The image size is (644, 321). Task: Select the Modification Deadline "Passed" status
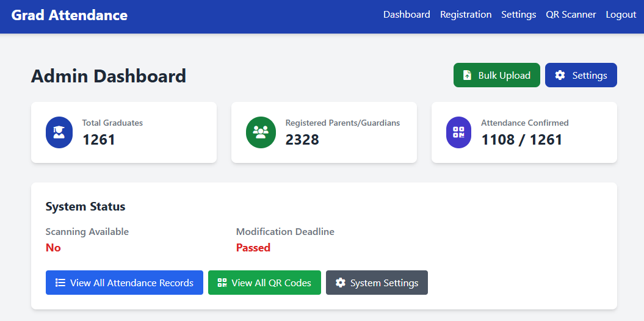253,248
